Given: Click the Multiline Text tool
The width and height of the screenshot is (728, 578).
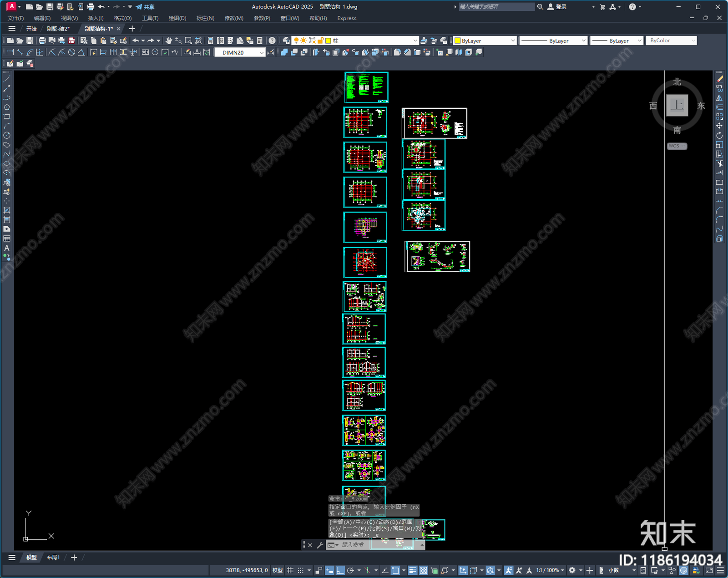Looking at the screenshot, I should click(7, 248).
